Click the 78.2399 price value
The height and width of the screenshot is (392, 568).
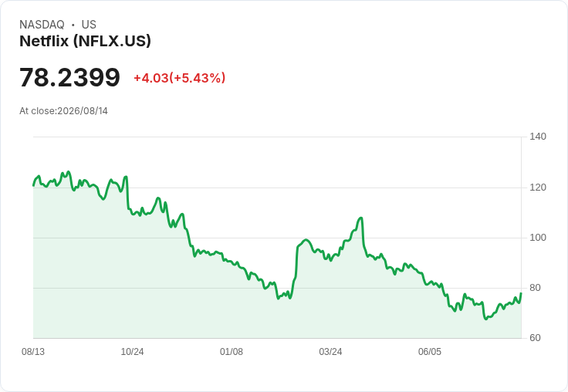pos(69,77)
